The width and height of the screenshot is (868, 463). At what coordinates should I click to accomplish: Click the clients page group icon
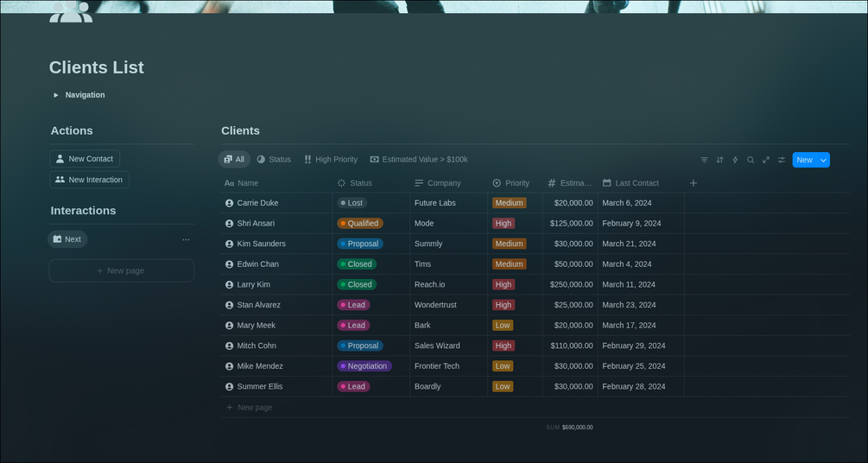point(71,11)
